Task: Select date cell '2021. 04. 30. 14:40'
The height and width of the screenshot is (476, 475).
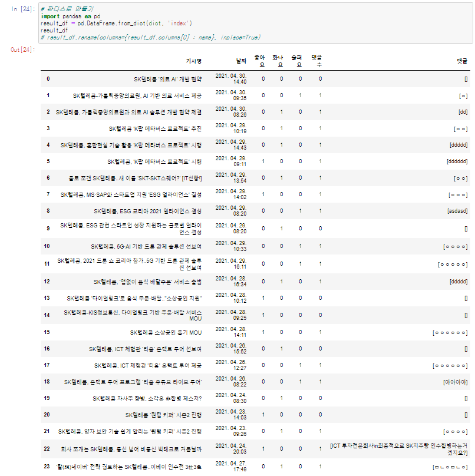Action: click(x=231, y=78)
